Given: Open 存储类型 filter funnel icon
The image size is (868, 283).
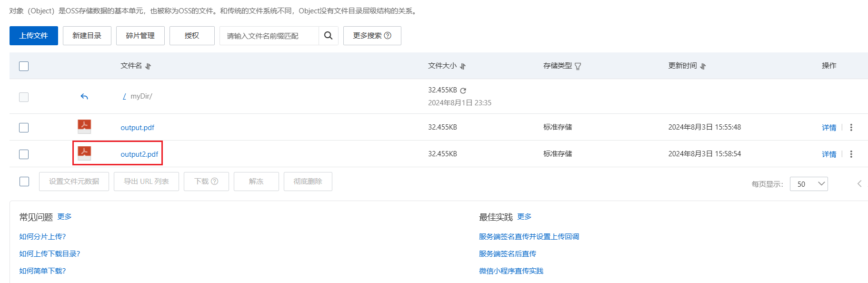Looking at the screenshot, I should click(578, 66).
